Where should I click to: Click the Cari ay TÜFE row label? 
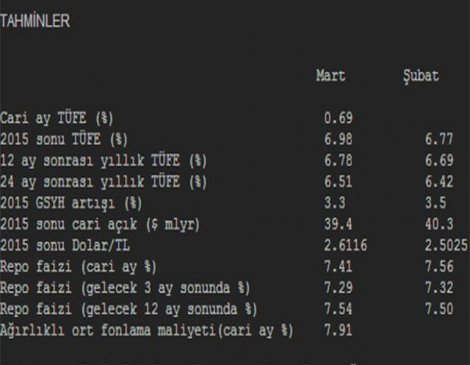[57, 118]
